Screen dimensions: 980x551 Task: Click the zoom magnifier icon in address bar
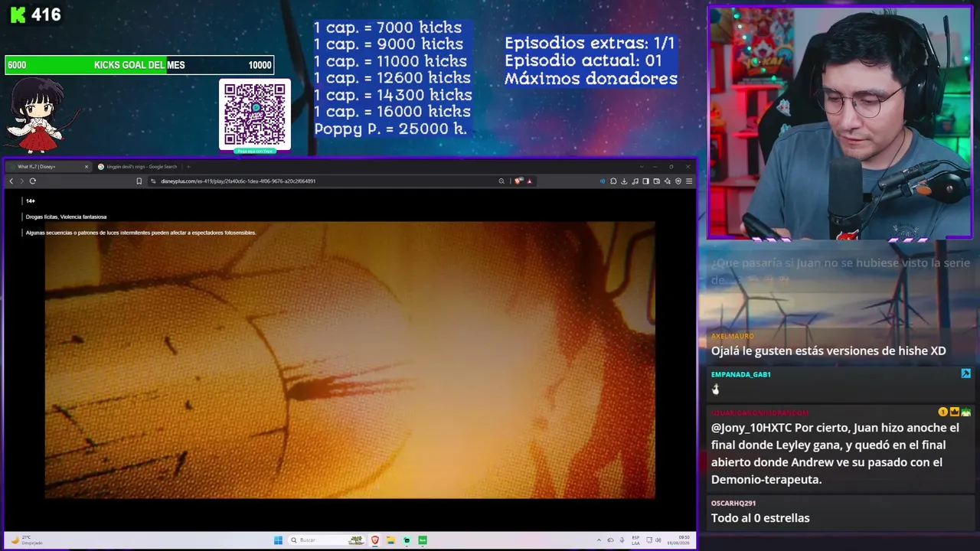coord(501,181)
